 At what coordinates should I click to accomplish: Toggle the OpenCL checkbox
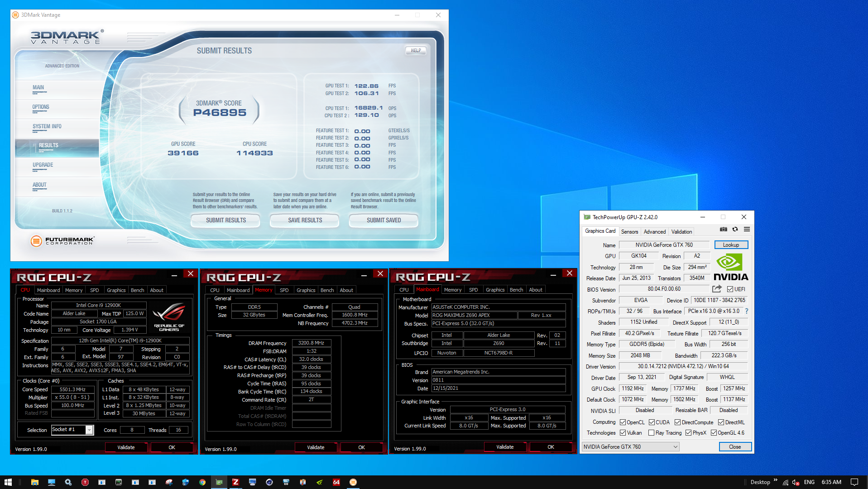pos(623,422)
